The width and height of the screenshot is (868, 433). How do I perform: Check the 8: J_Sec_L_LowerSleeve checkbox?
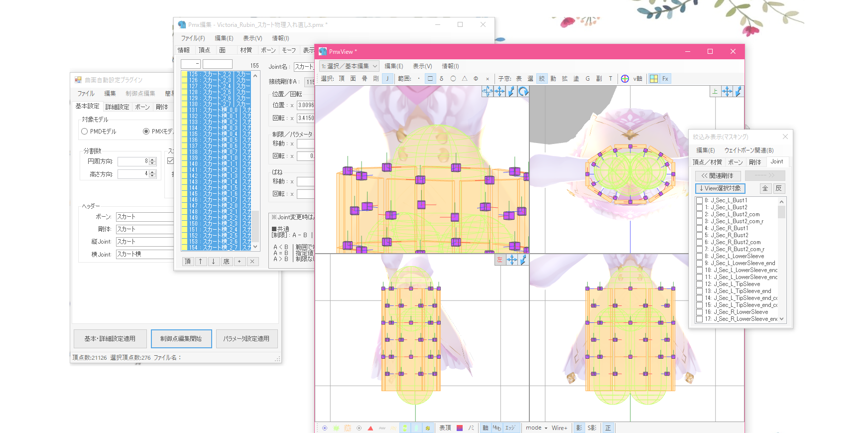pos(700,256)
